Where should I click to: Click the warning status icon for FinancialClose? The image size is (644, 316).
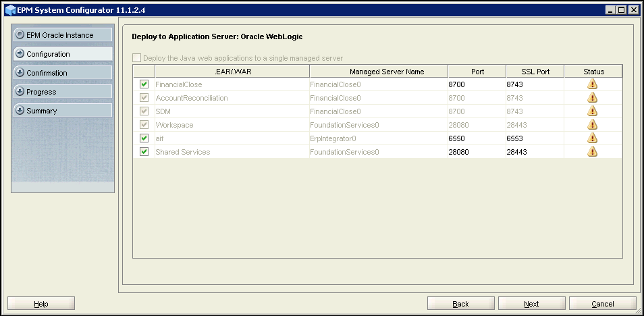click(593, 84)
